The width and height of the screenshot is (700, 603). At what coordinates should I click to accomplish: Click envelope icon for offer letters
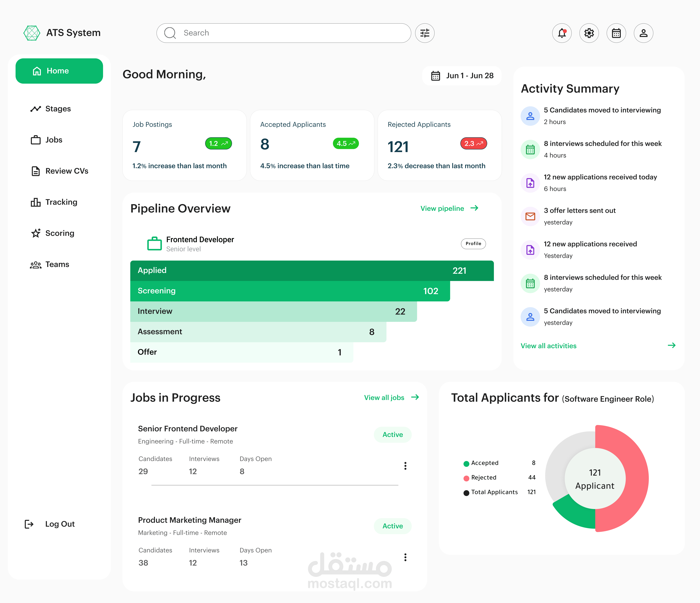coord(530,216)
